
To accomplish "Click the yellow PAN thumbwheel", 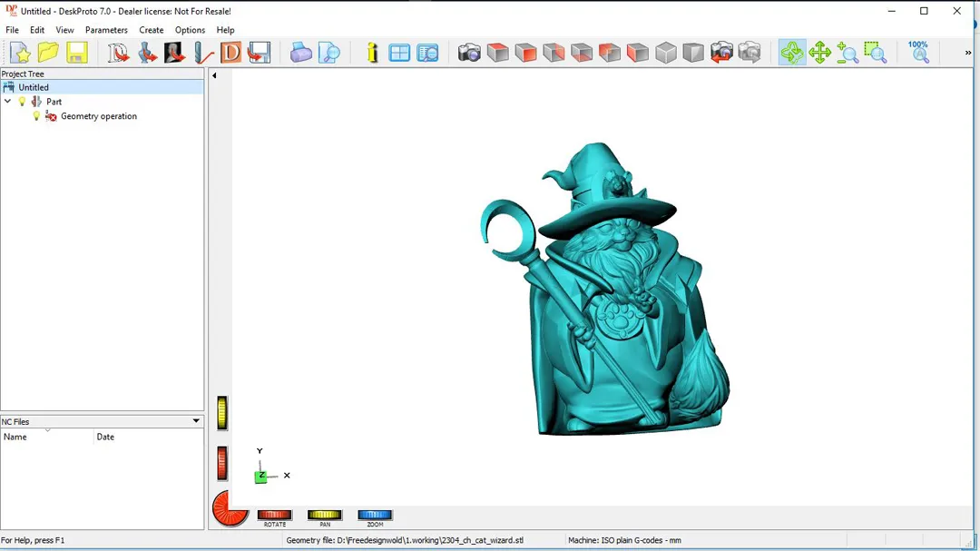I will coord(324,515).
